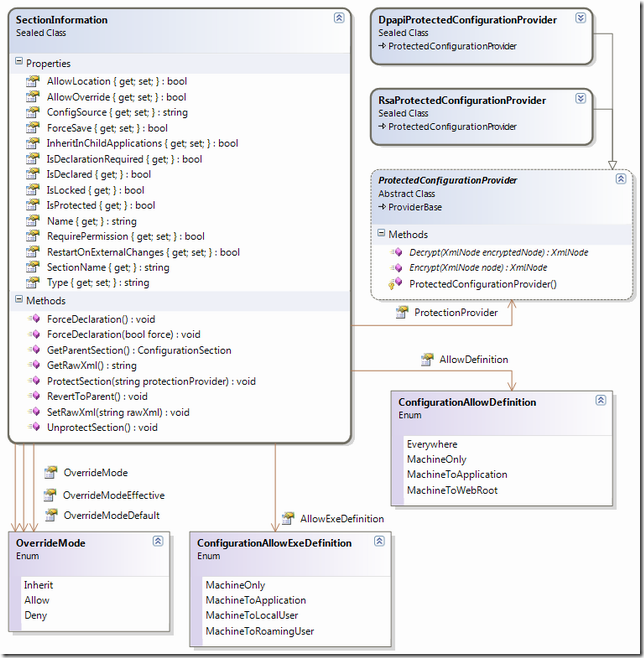Select Deny in OverrideMode enum

pyautogui.click(x=35, y=615)
